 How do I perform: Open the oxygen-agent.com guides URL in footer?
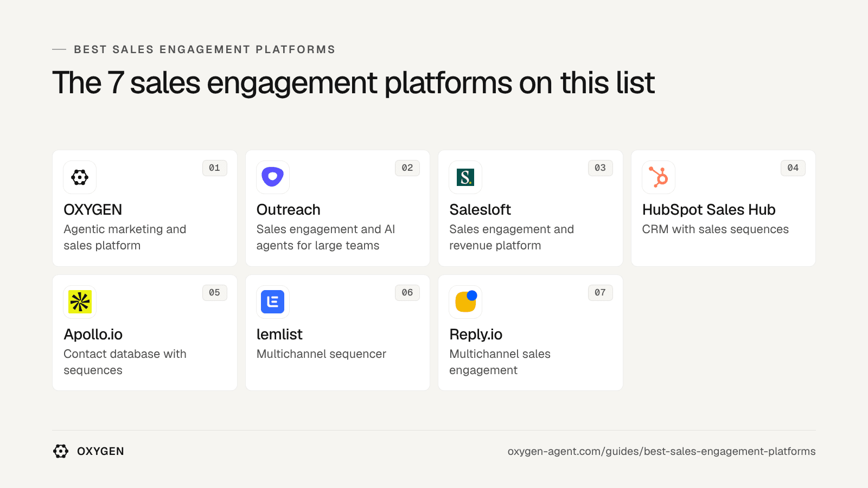coord(661,452)
